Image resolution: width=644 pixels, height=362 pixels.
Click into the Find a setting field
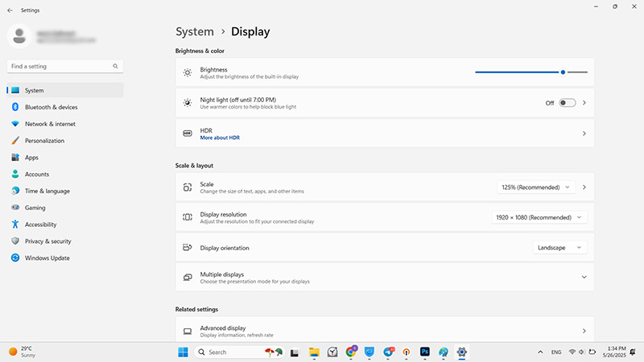[x=65, y=66]
